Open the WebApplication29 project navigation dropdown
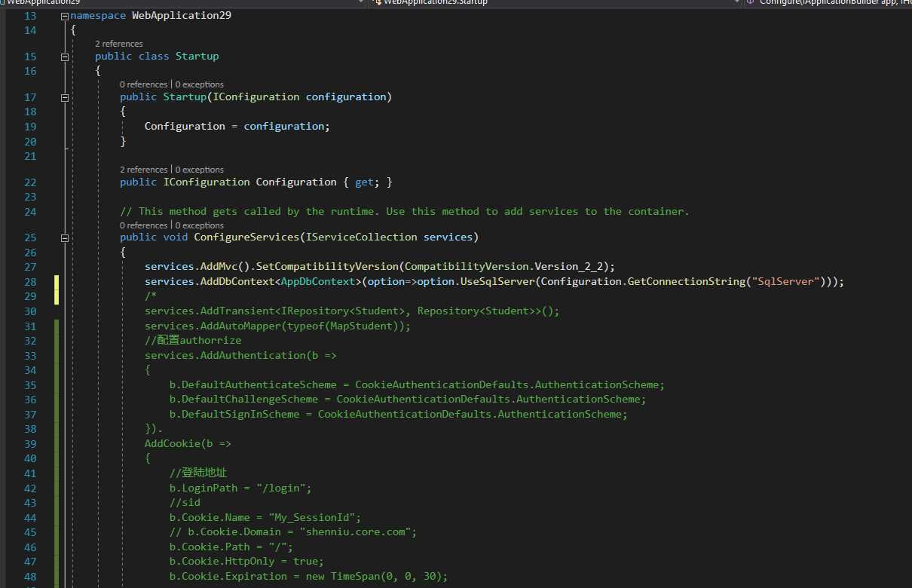 tap(184, 3)
